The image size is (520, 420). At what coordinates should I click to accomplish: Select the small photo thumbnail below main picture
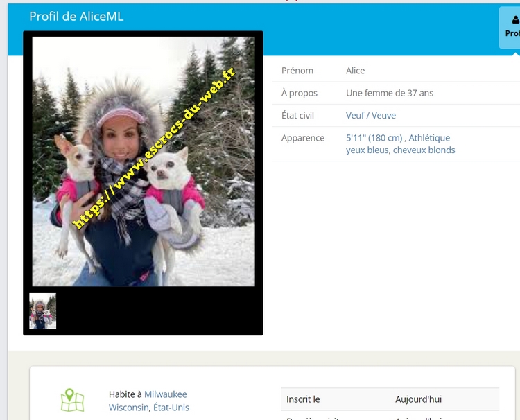coord(43,310)
